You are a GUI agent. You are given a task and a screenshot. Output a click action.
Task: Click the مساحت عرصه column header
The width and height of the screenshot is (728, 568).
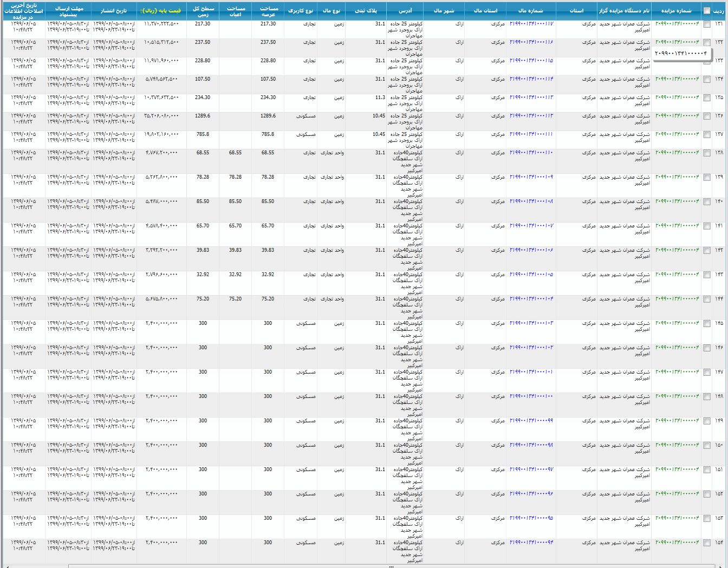pyautogui.click(x=268, y=11)
